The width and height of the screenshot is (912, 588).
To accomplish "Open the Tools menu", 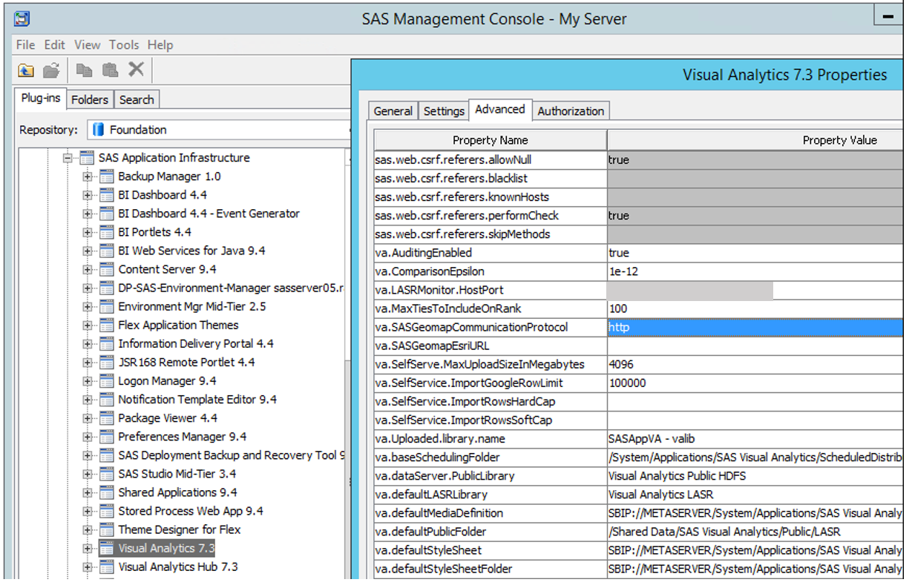I will pos(124,45).
